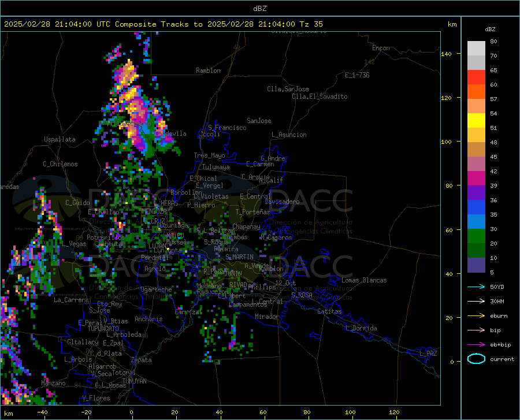Click the 'Divisadero' label on map
This screenshot has height=420, width=520.
pyautogui.click(x=282, y=202)
